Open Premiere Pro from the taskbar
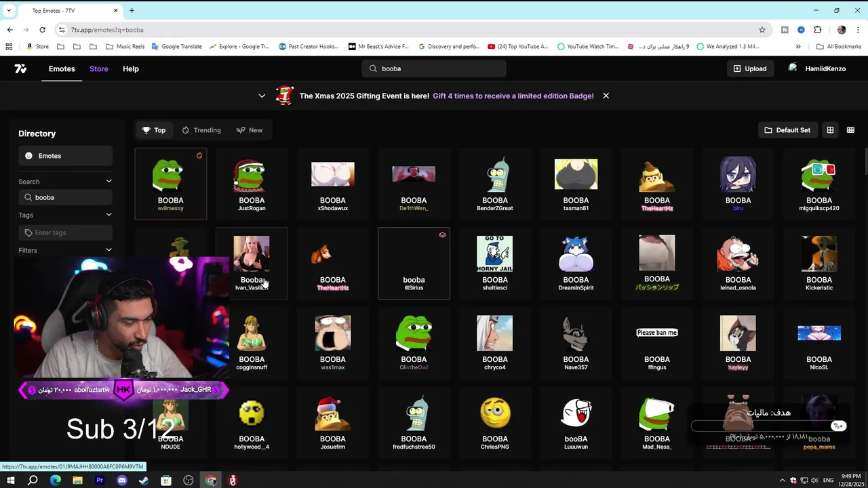 (x=100, y=481)
